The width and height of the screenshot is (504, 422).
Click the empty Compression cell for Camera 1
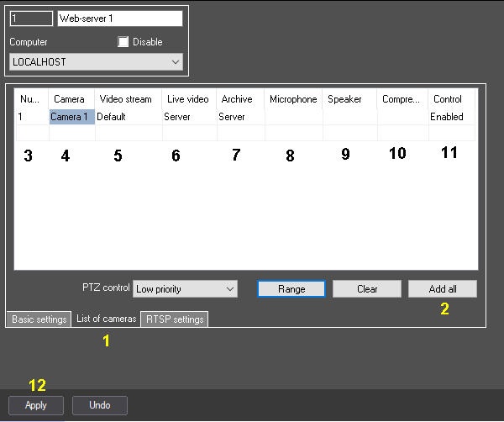coord(402,117)
